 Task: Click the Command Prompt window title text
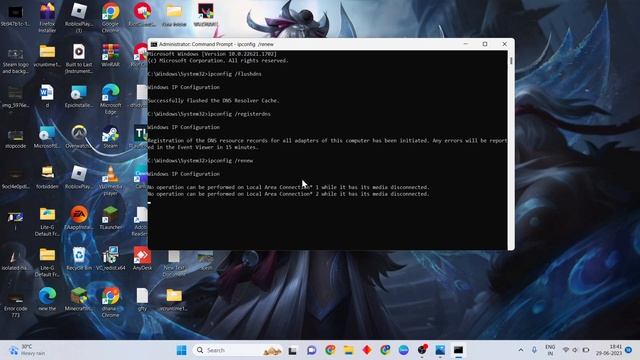(x=216, y=44)
